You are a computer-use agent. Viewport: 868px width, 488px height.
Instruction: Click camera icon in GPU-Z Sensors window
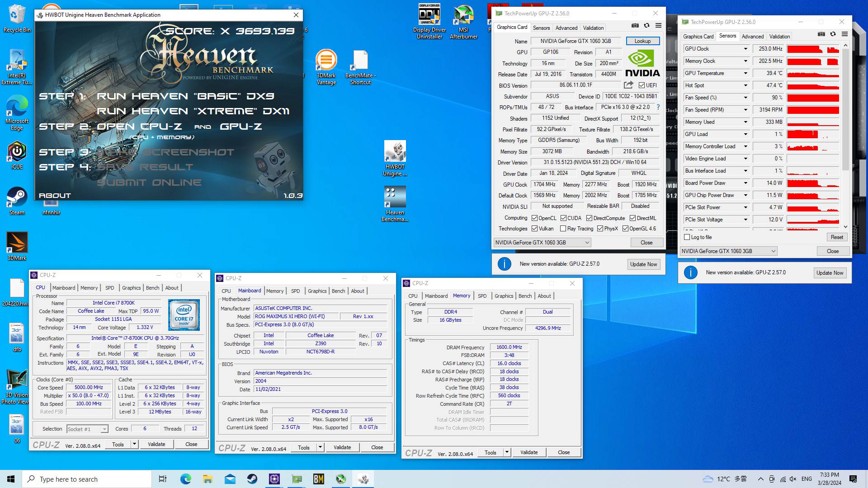821,34
